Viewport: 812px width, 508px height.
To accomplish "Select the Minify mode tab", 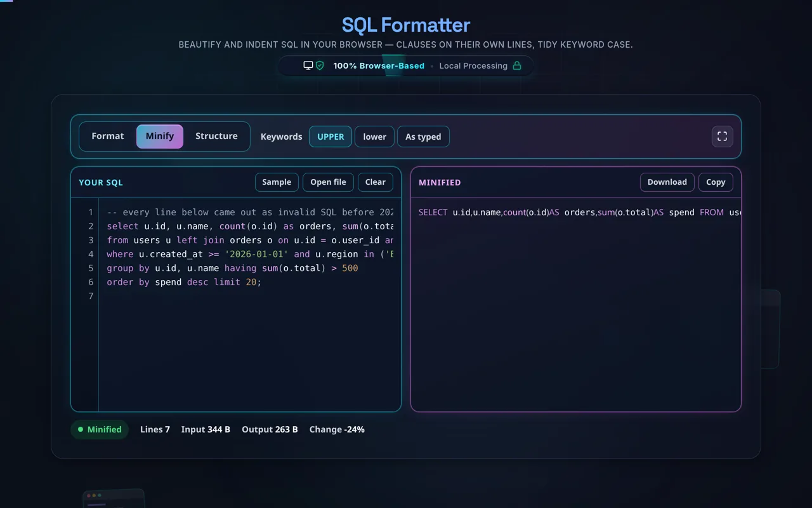I will [x=160, y=137].
